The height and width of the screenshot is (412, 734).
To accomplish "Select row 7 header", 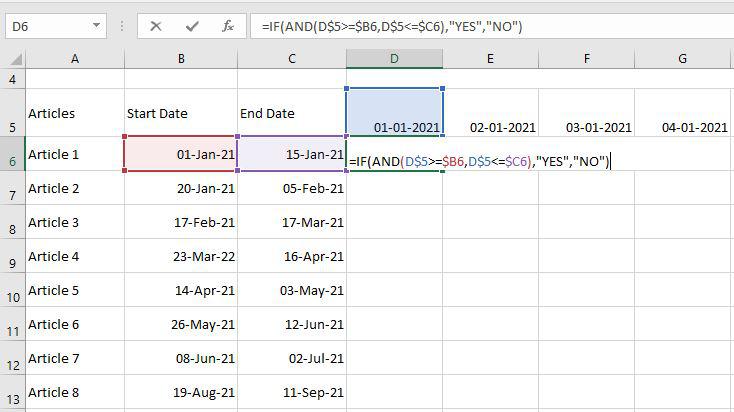I will pos(13,188).
